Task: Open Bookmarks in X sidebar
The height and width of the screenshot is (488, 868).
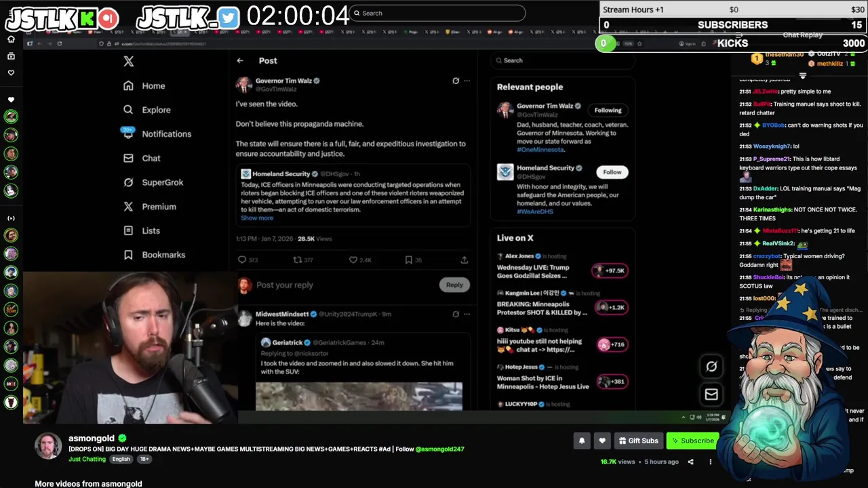Action: click(154, 255)
